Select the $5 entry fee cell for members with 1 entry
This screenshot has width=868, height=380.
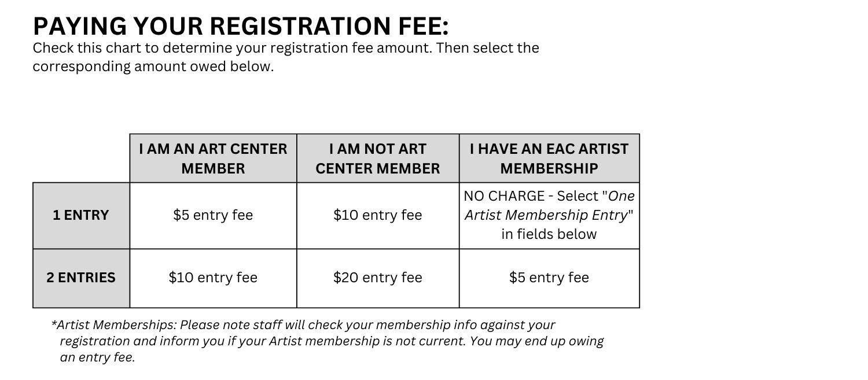213,216
